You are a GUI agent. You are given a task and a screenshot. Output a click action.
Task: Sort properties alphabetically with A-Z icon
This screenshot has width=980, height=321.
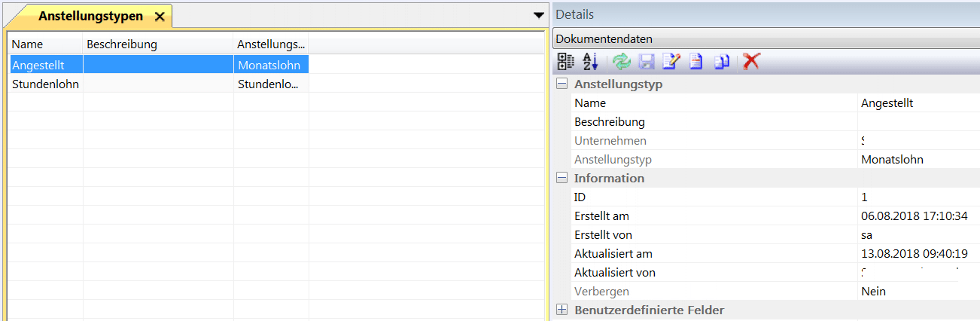click(590, 62)
